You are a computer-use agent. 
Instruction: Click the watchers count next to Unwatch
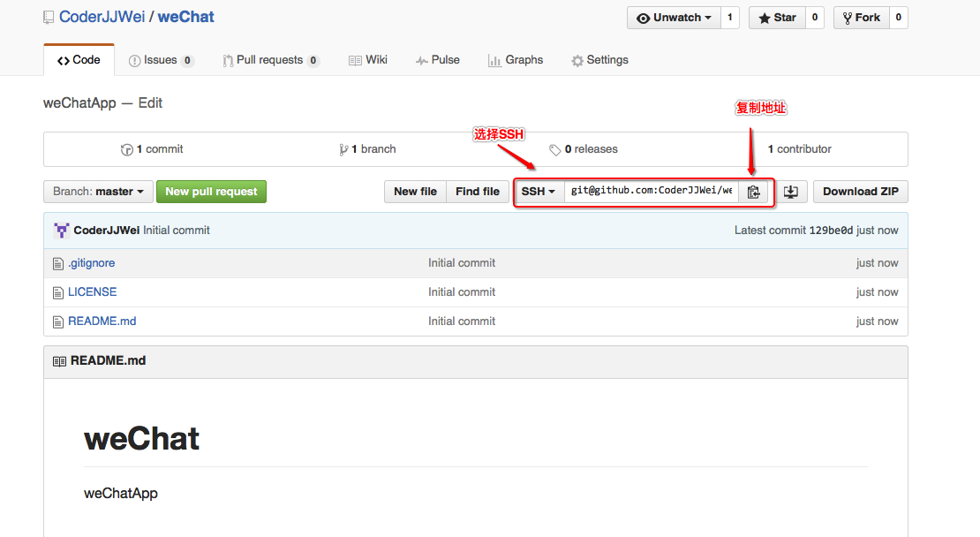(x=730, y=18)
